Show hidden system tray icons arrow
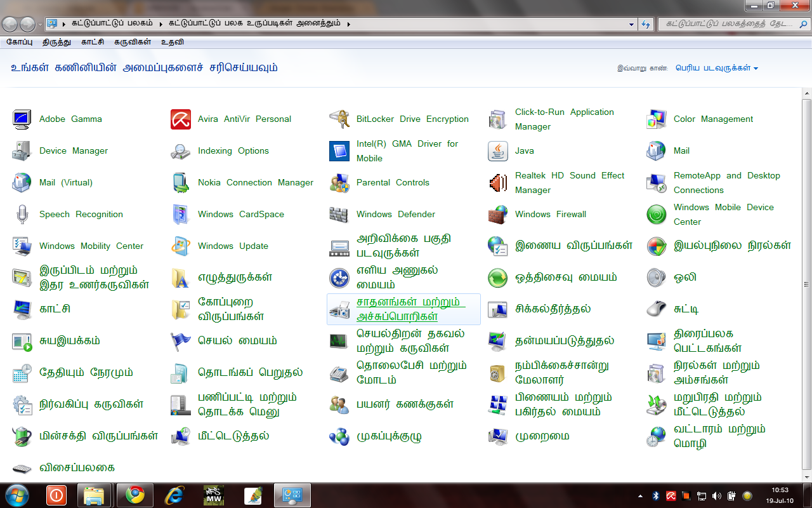This screenshot has width=812, height=508. click(x=640, y=495)
